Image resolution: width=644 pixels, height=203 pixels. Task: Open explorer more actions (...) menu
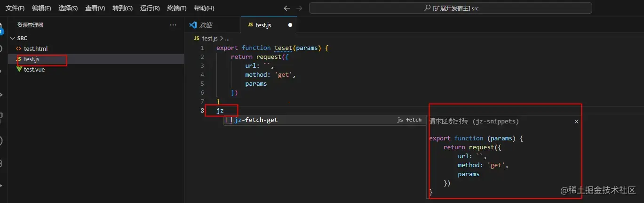[x=173, y=25]
